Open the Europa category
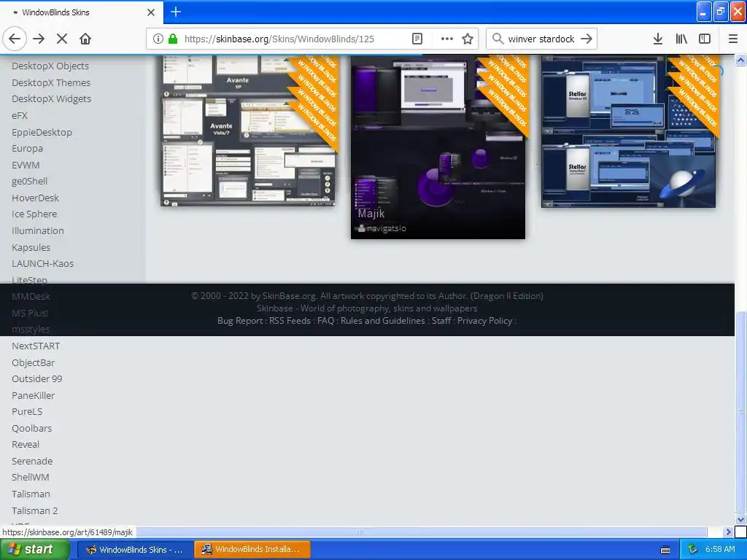This screenshot has height=560, width=747. tap(27, 149)
